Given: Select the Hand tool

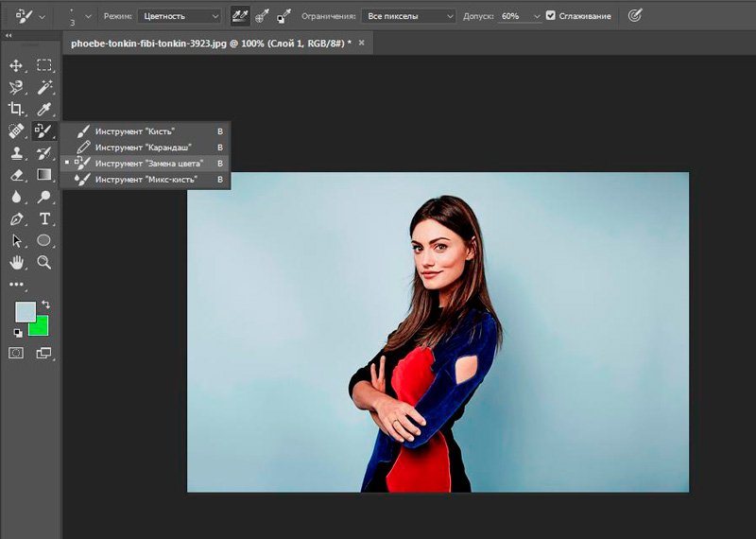Looking at the screenshot, I should 16,263.
